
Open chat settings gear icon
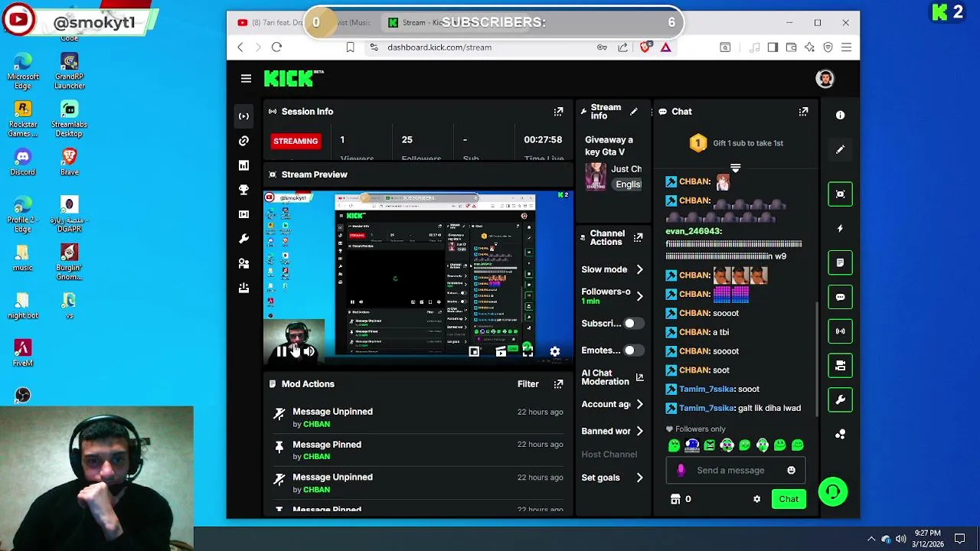point(756,499)
